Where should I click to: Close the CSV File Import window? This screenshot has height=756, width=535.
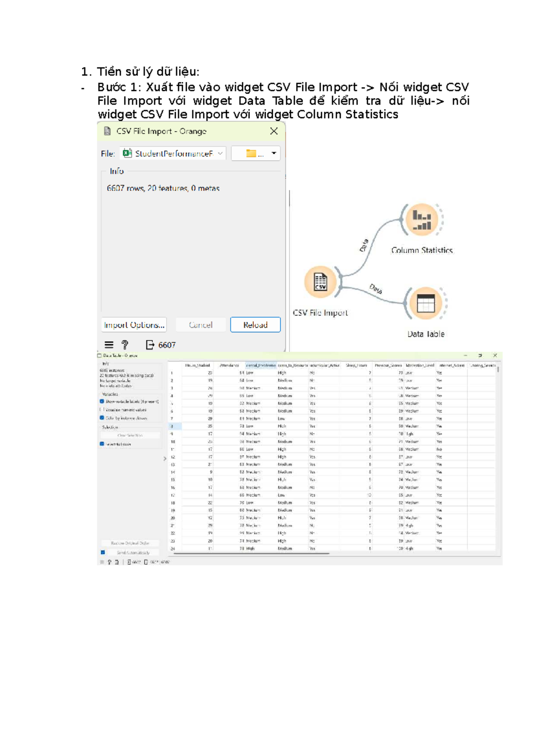coord(274,131)
